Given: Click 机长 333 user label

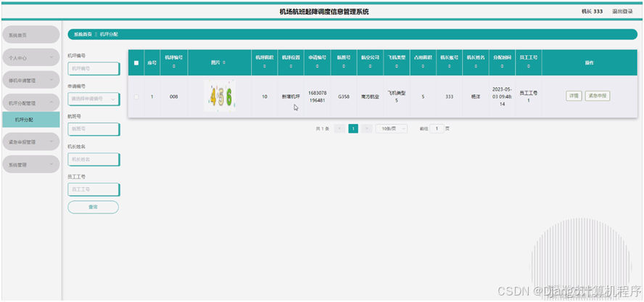Looking at the screenshot, I should pyautogui.click(x=592, y=12).
